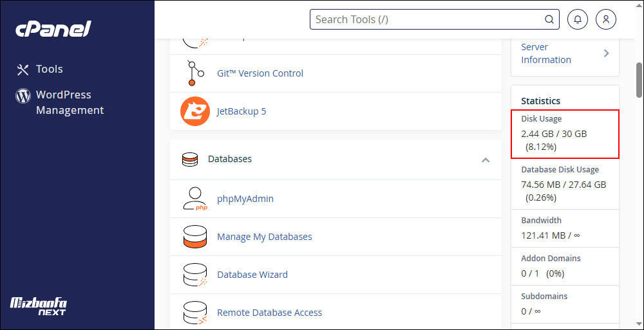Click the Database Wizard icon

195,275
